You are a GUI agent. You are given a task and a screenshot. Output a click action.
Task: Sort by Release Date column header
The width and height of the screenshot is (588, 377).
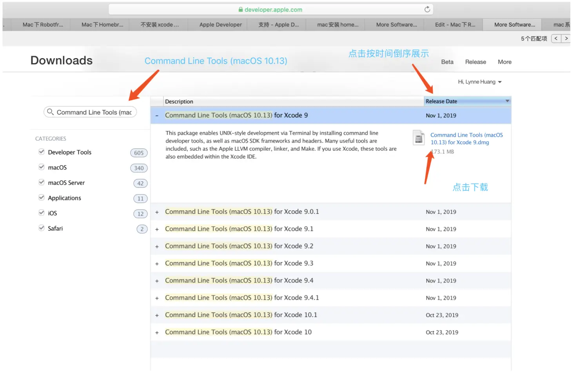[467, 101]
